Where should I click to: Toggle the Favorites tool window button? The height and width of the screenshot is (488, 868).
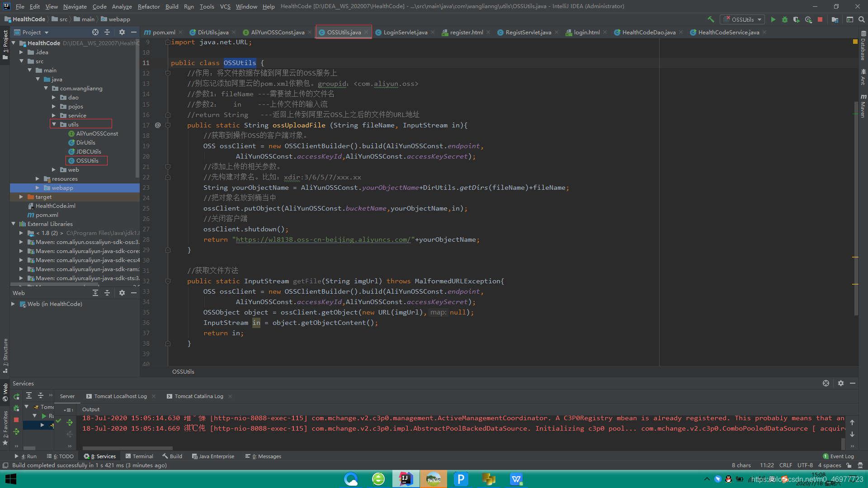5,428
